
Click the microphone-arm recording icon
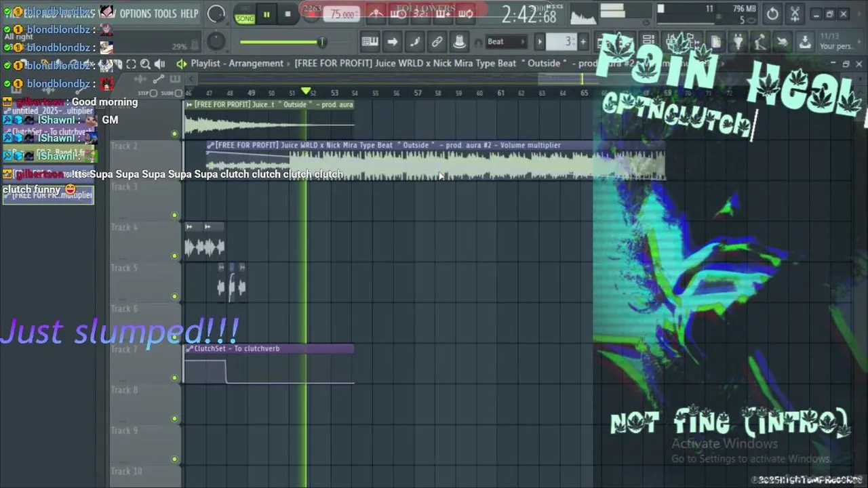761,42
